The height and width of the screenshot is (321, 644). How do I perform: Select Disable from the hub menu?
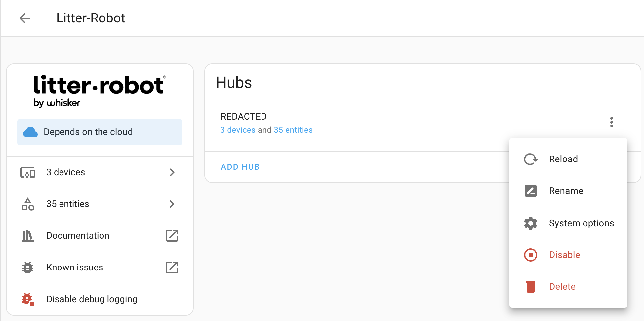[x=564, y=255]
